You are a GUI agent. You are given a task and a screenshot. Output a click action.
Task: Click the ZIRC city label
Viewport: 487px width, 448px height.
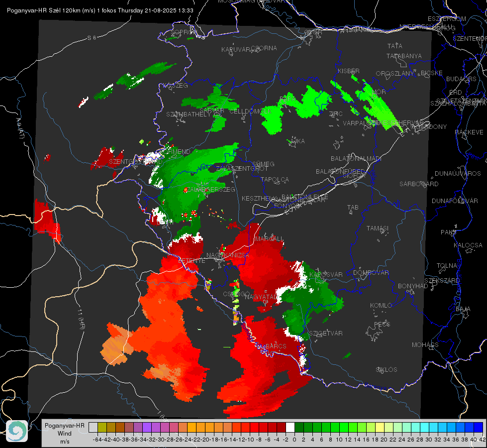pyautogui.click(x=336, y=114)
